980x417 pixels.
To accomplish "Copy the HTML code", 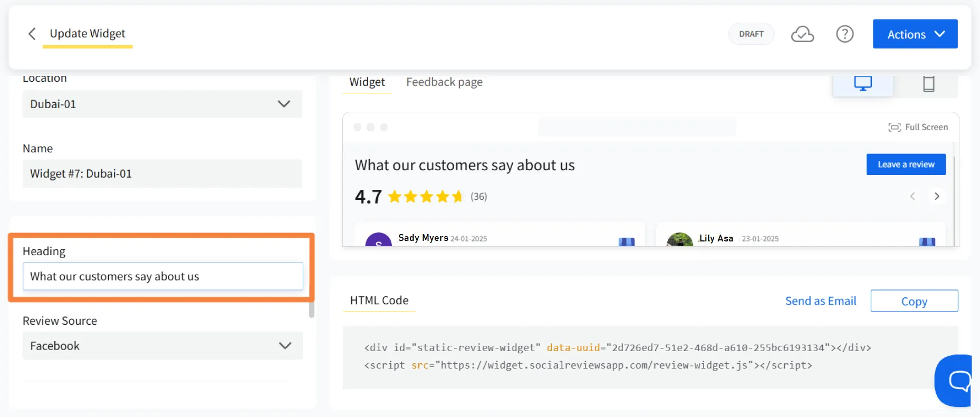I will tap(914, 301).
